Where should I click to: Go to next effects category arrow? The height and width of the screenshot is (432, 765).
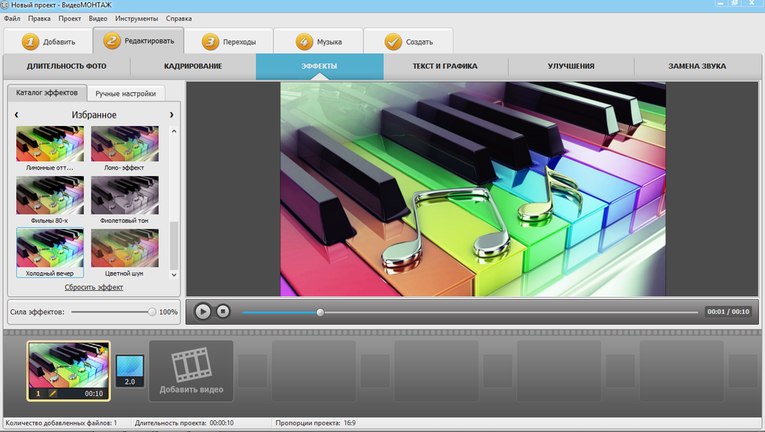click(x=171, y=115)
